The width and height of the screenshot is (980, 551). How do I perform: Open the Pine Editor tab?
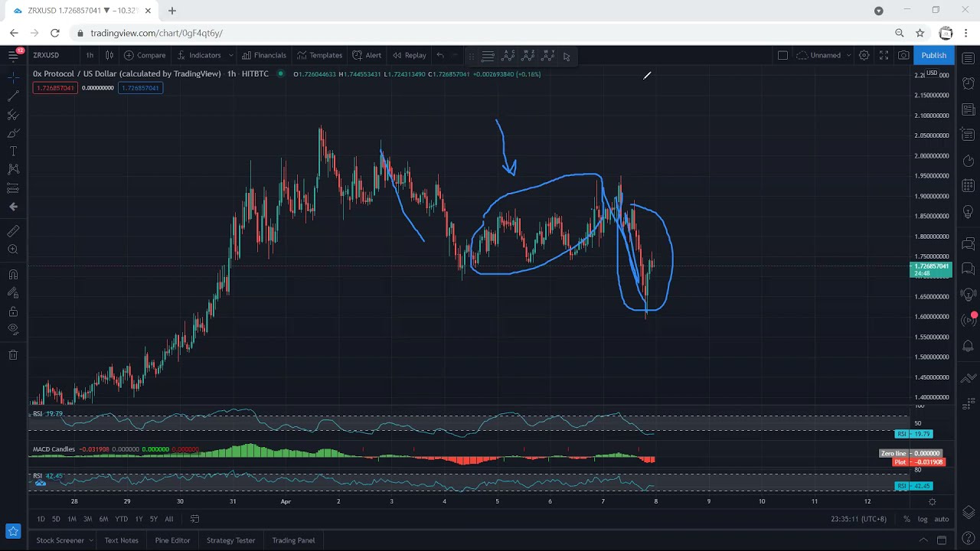[x=172, y=540]
